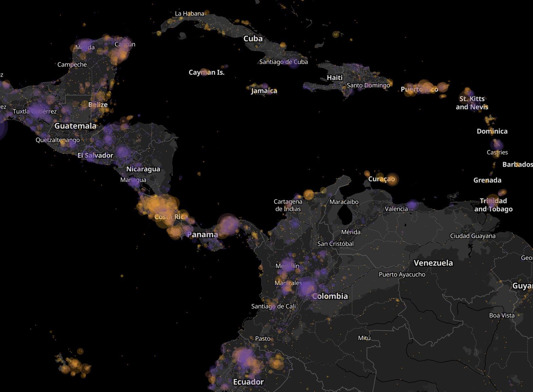Click the Cuba country label
533x392 pixels.
(x=253, y=39)
